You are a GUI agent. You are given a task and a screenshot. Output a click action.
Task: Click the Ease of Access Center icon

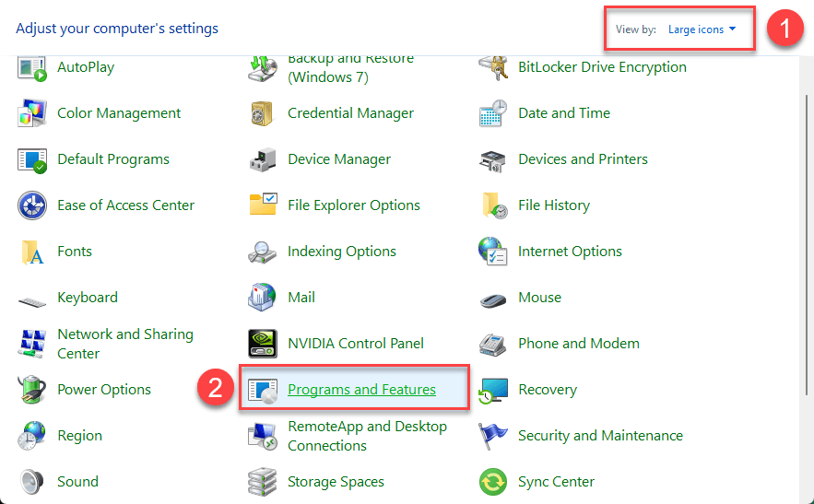[32, 205]
